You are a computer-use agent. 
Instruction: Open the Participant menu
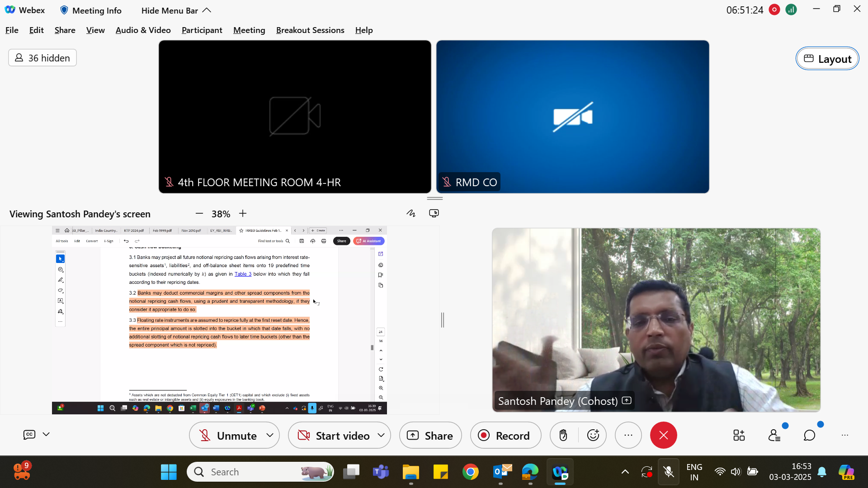coord(202,30)
